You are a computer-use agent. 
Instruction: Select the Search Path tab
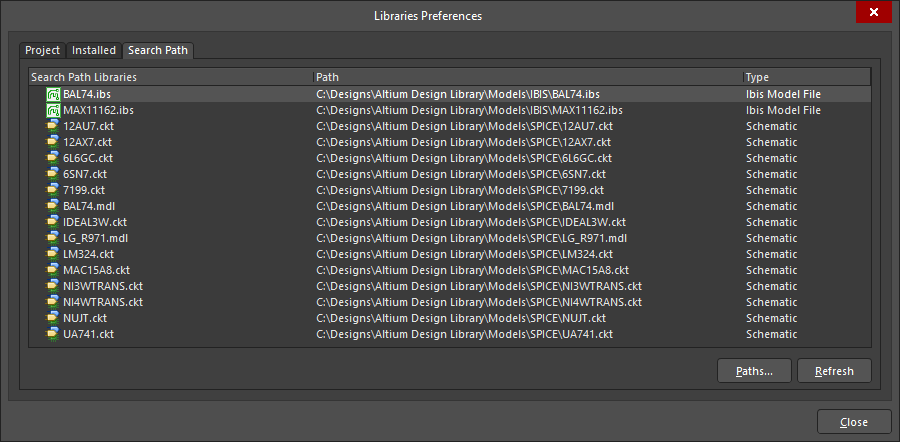pyautogui.click(x=158, y=51)
